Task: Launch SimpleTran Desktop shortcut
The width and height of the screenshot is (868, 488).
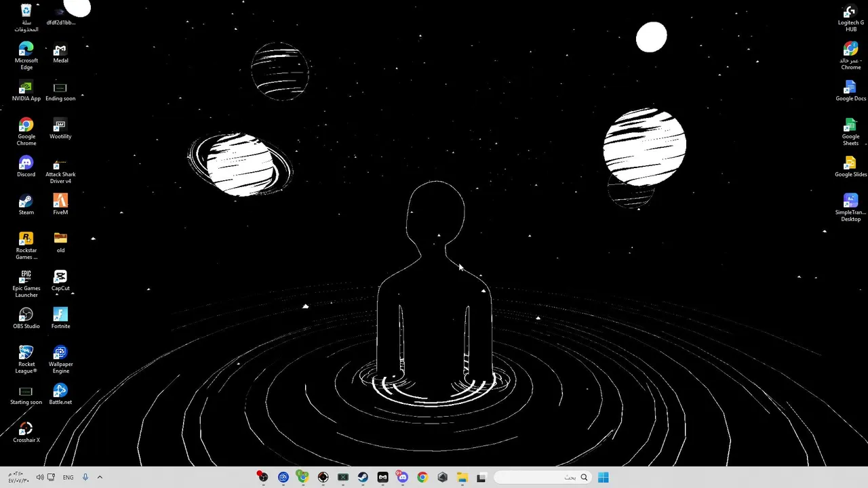Action: (x=850, y=209)
